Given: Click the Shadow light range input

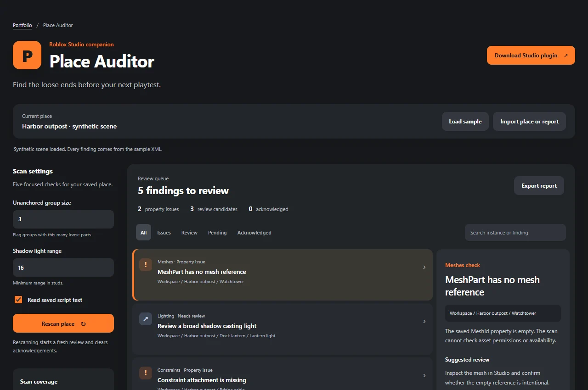Looking at the screenshot, I should 63,267.
